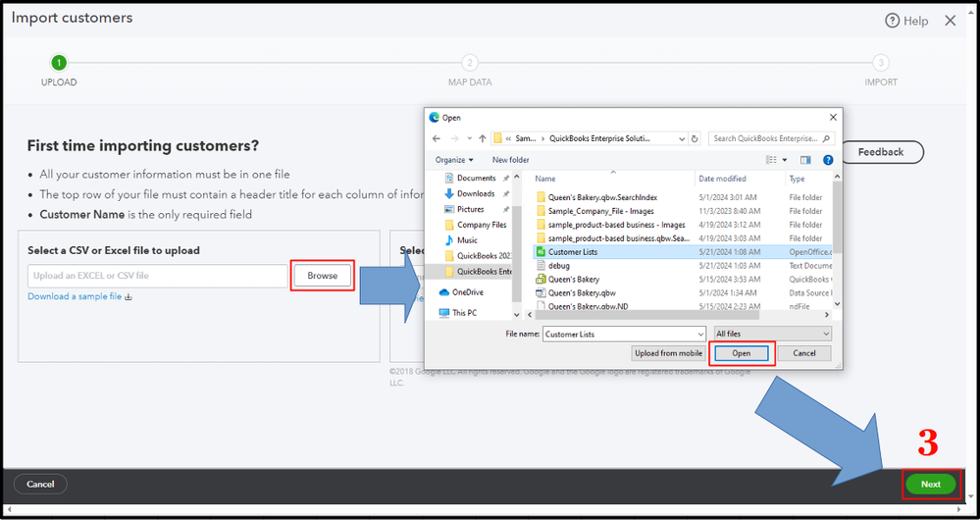Click the File name combo box
980x520 pixels.
(624, 335)
